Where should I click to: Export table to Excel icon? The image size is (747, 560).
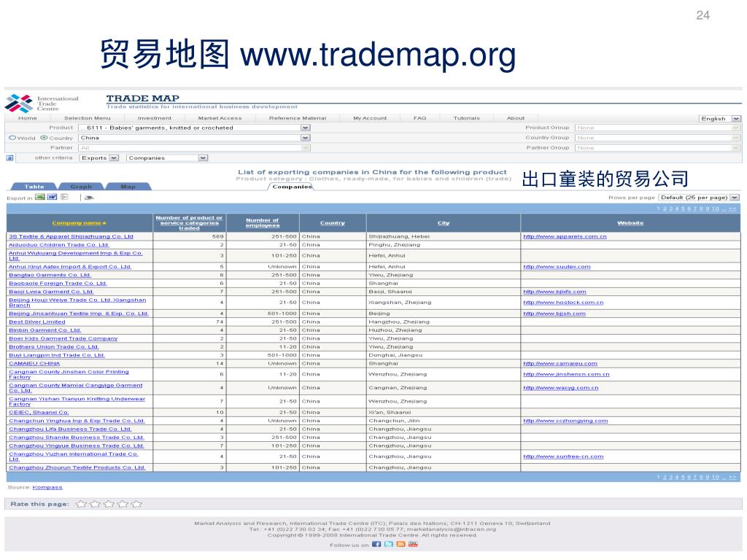coord(40,197)
